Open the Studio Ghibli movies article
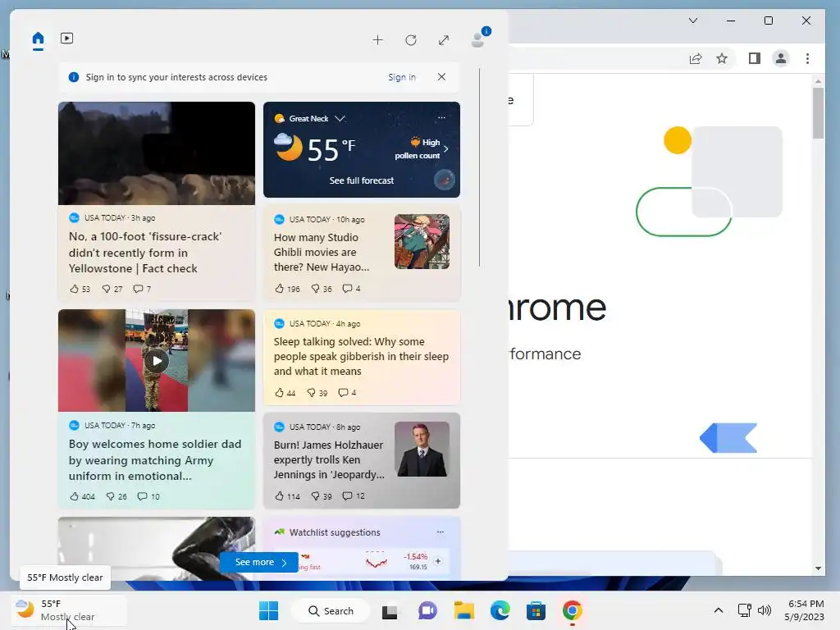Image resolution: width=840 pixels, height=630 pixels. [322, 252]
